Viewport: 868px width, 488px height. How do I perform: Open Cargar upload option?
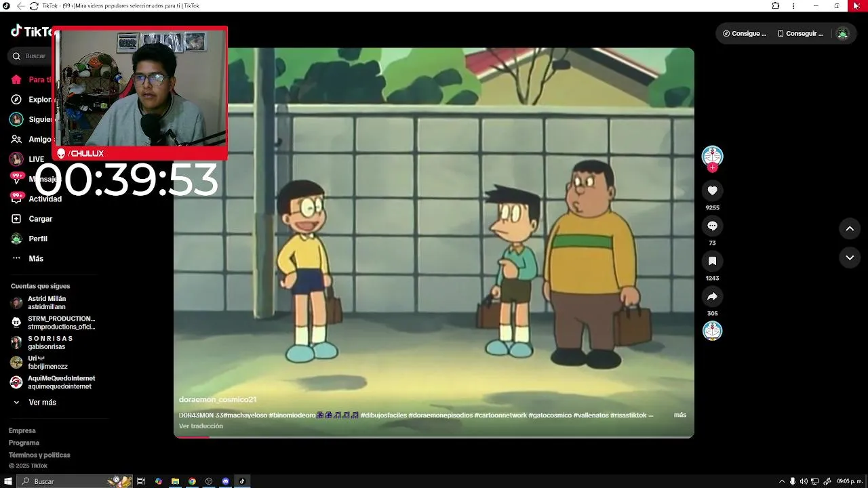point(32,219)
